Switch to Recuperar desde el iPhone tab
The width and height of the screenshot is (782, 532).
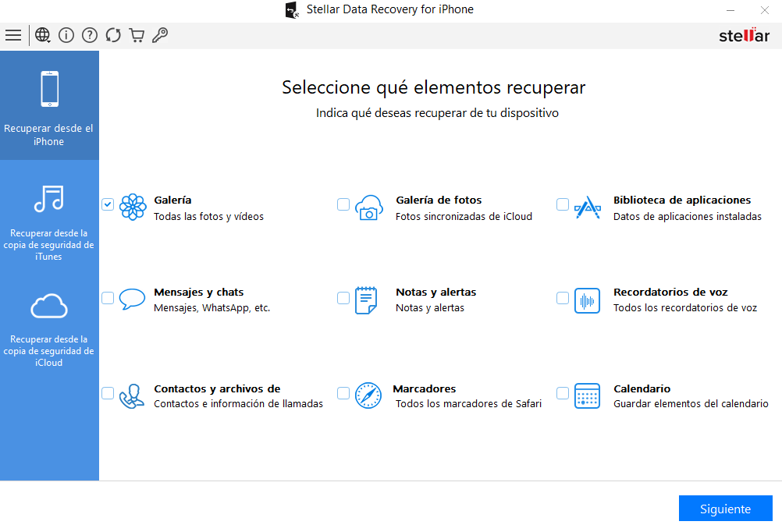[49, 106]
